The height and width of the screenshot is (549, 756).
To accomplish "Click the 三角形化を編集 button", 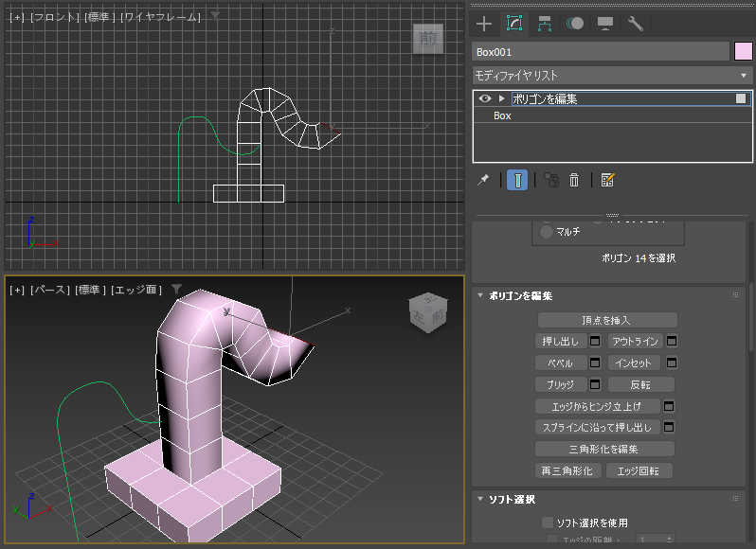I will (x=604, y=449).
